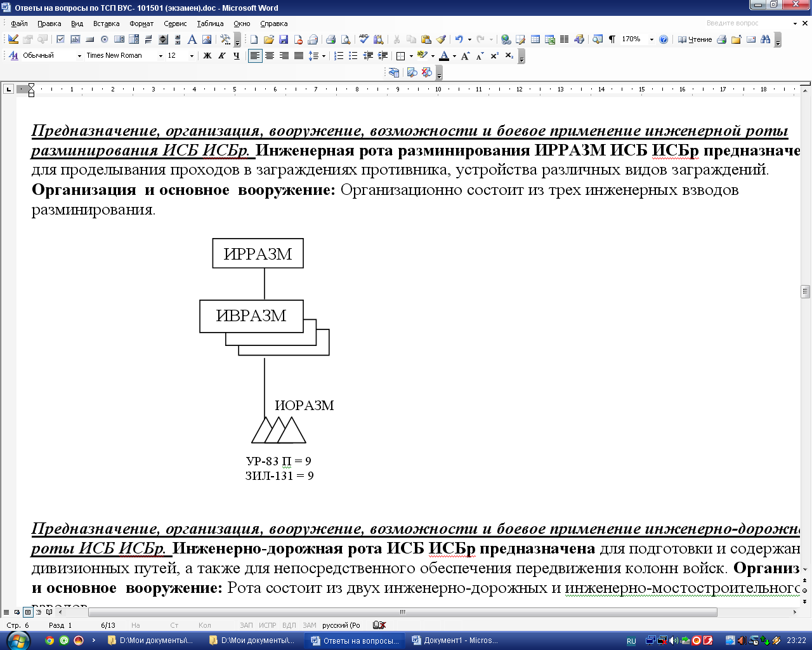Switch to Чтение reading mode
This screenshot has width=812, height=650.
tap(695, 39)
